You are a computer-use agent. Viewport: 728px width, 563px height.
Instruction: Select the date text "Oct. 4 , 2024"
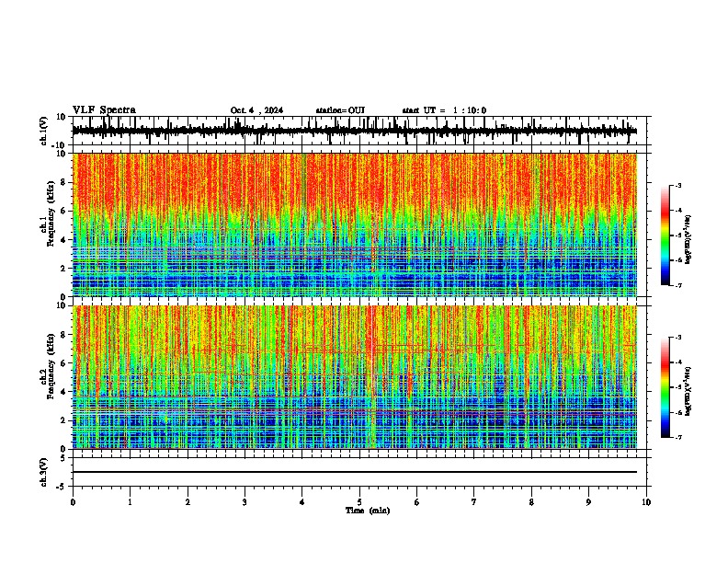pos(256,110)
